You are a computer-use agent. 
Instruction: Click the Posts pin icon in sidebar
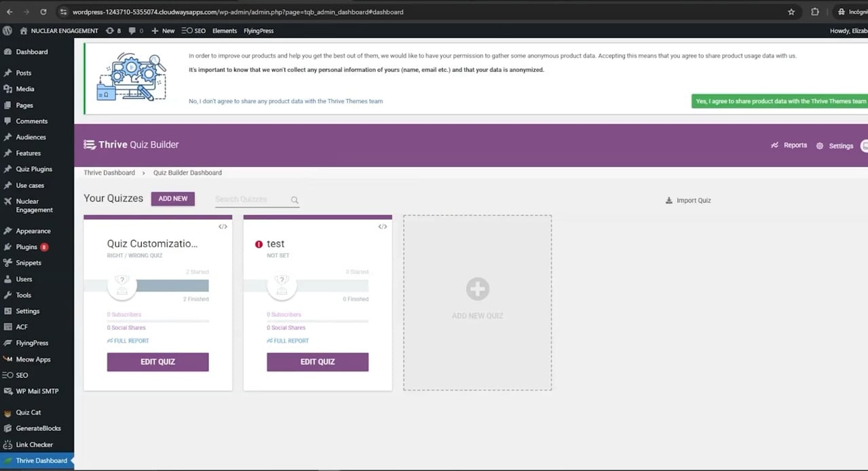7,73
